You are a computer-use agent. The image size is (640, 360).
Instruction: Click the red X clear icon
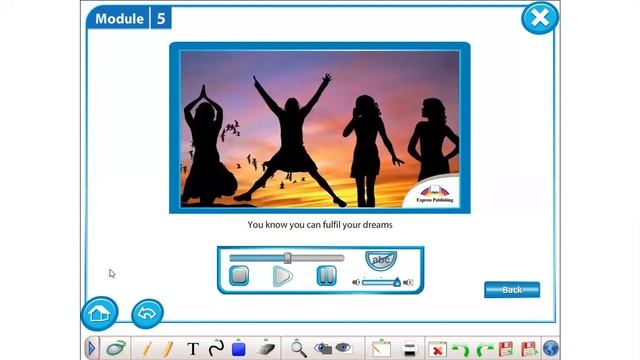(x=437, y=349)
